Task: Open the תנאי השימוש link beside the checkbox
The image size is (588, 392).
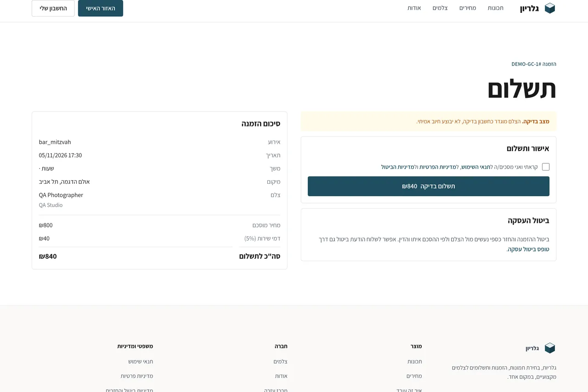Action: (475, 167)
